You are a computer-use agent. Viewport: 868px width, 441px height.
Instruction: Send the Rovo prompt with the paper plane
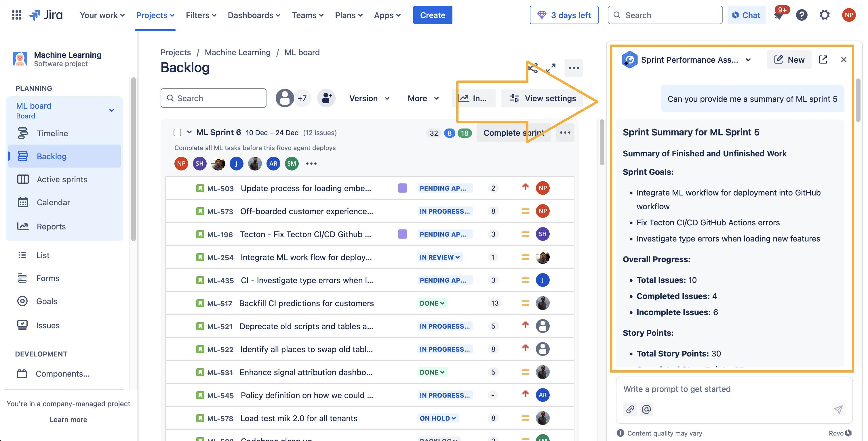point(839,409)
